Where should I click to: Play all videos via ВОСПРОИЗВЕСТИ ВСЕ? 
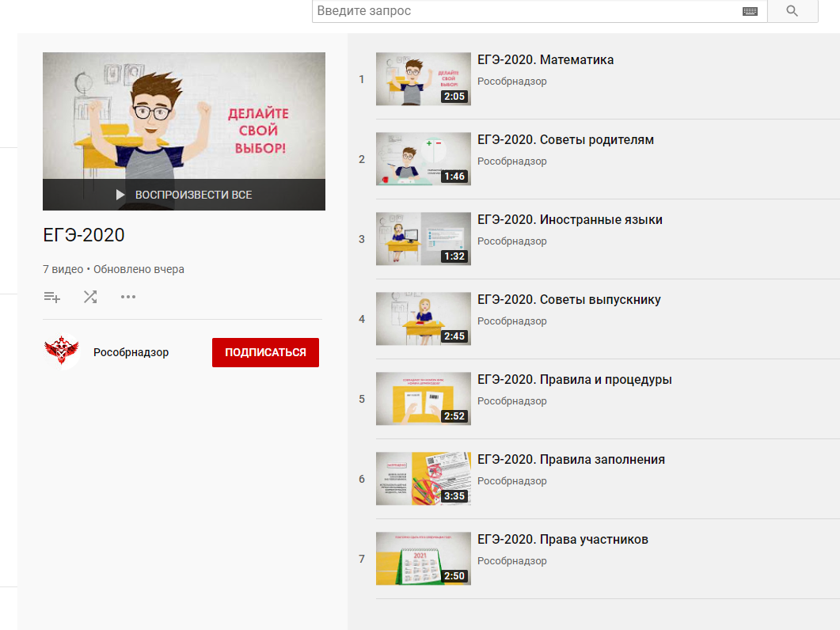pyautogui.click(x=184, y=195)
